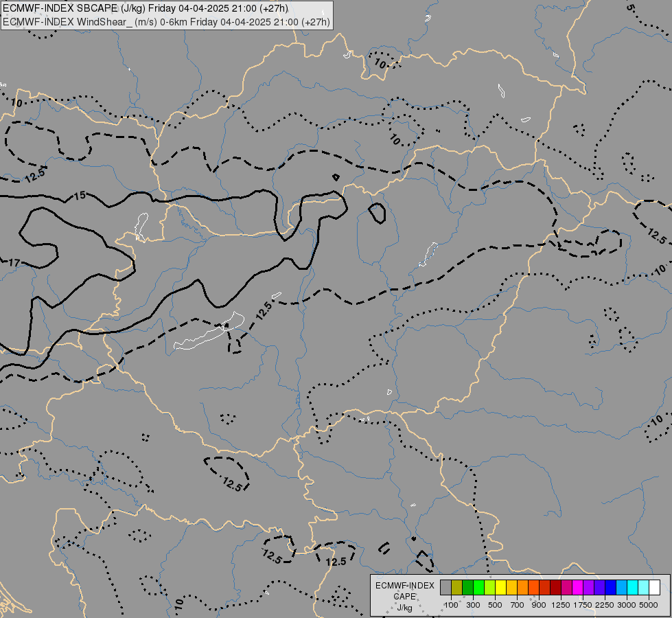The image size is (672, 618).
Task: Select the pure blue swatch after 2250
Action: 611,588
